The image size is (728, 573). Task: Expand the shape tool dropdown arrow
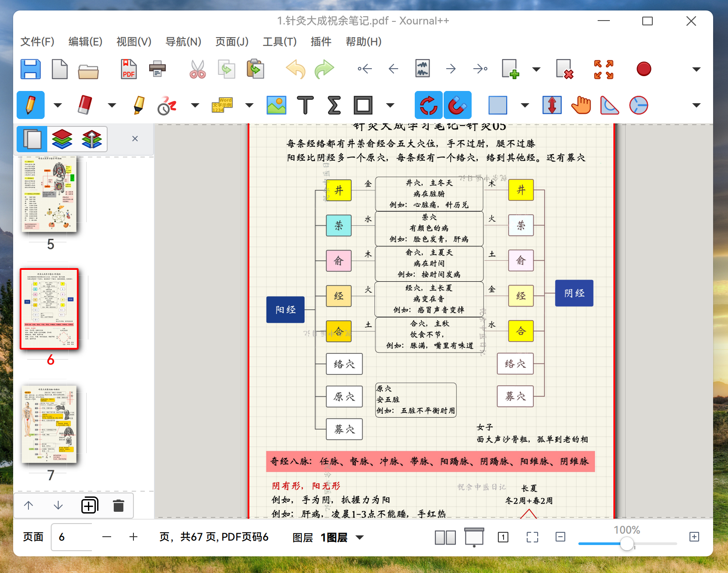tap(389, 105)
